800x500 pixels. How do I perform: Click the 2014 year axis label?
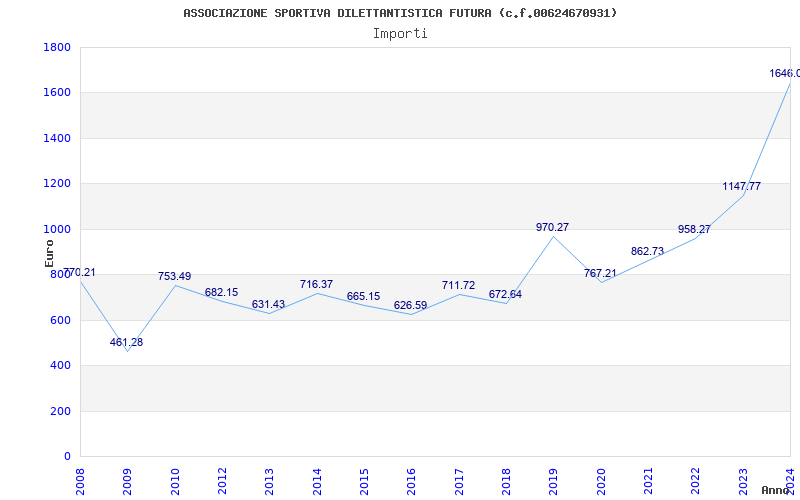tap(317, 482)
